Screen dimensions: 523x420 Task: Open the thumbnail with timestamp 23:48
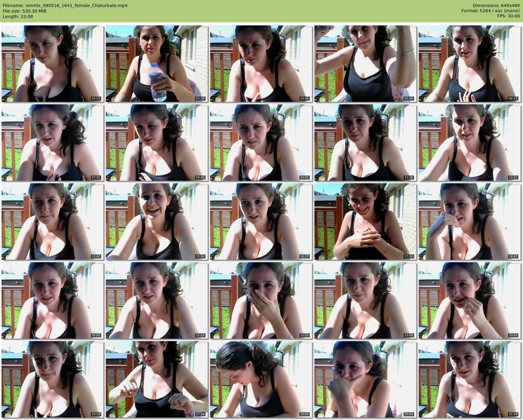tap(365, 300)
